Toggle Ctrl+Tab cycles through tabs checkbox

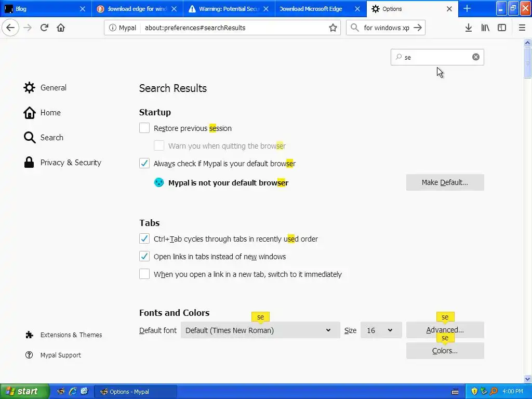coord(144,238)
